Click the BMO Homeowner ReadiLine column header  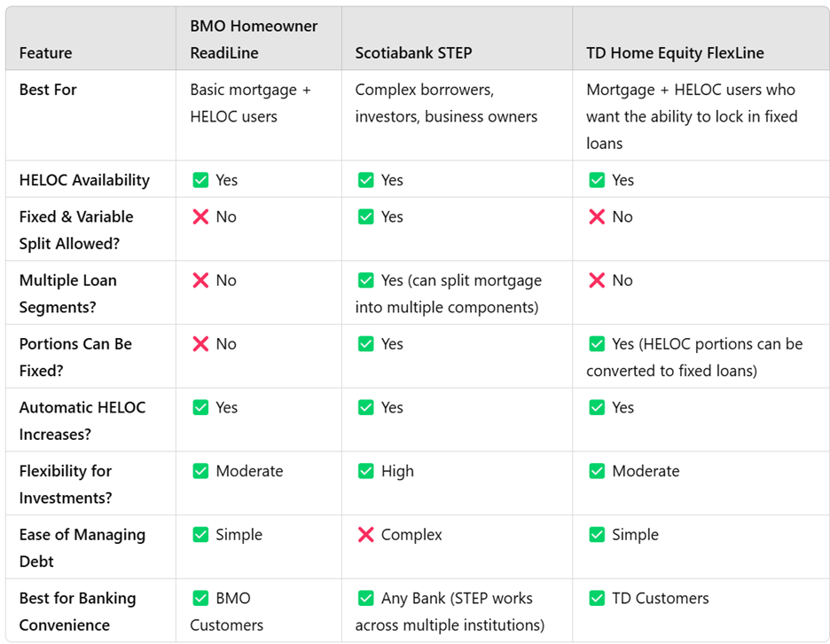point(254,39)
